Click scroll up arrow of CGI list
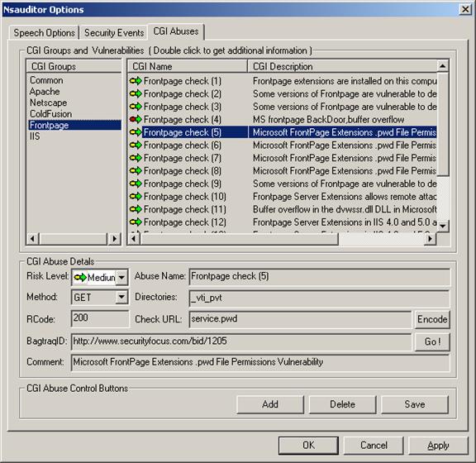The image size is (476, 463). pyautogui.click(x=443, y=65)
